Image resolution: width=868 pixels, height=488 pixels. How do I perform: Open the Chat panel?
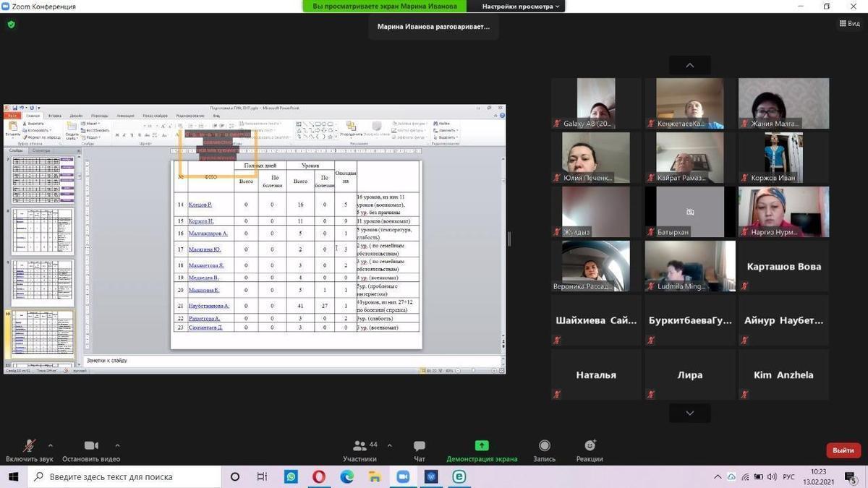419,450
